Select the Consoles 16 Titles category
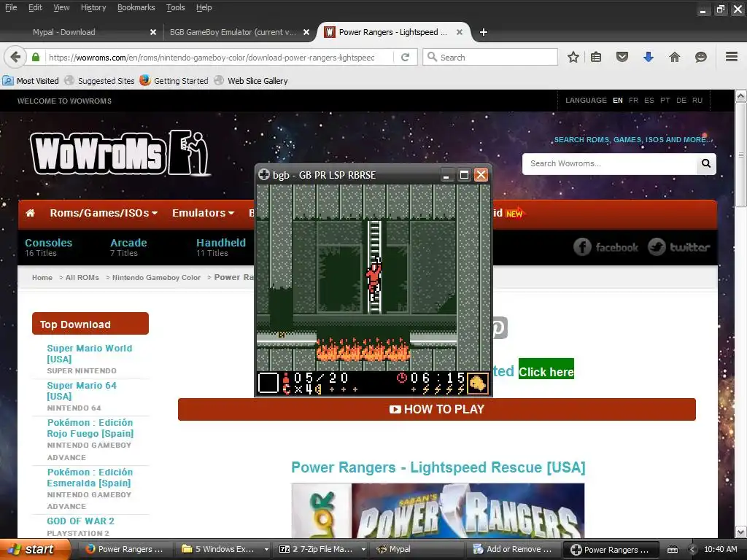Viewport: 747px width, 560px height. 49,247
